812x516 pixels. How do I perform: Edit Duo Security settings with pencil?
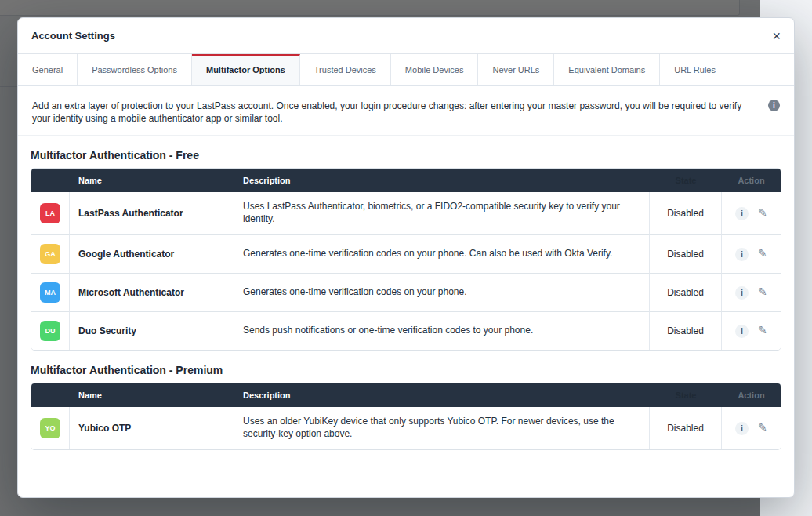[763, 330]
